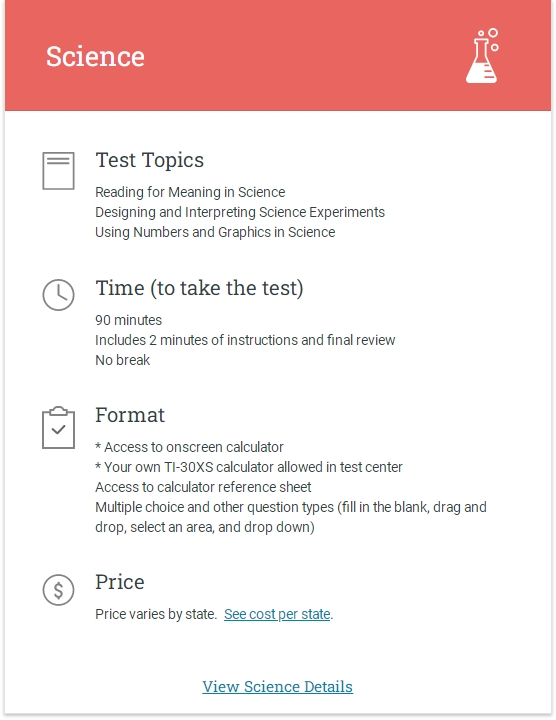Click the Science header title
Viewport: 556px width, 720px height.
coord(95,56)
